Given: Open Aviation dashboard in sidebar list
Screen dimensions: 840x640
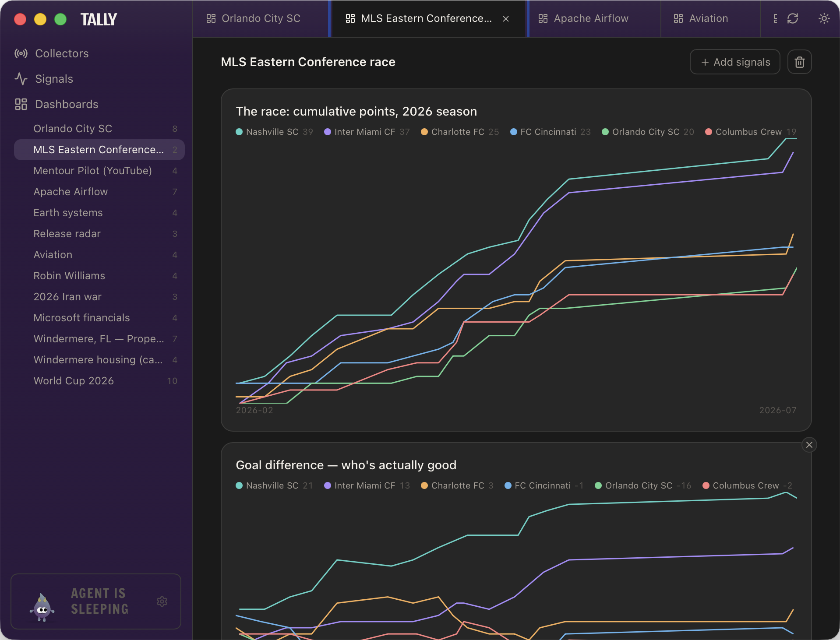Looking at the screenshot, I should (99, 255).
